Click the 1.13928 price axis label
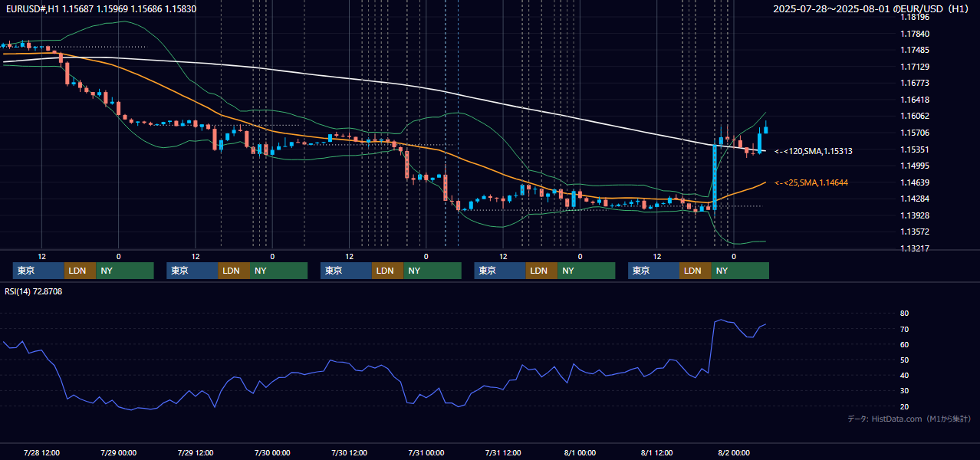The width and height of the screenshot is (980, 460). tap(914, 215)
